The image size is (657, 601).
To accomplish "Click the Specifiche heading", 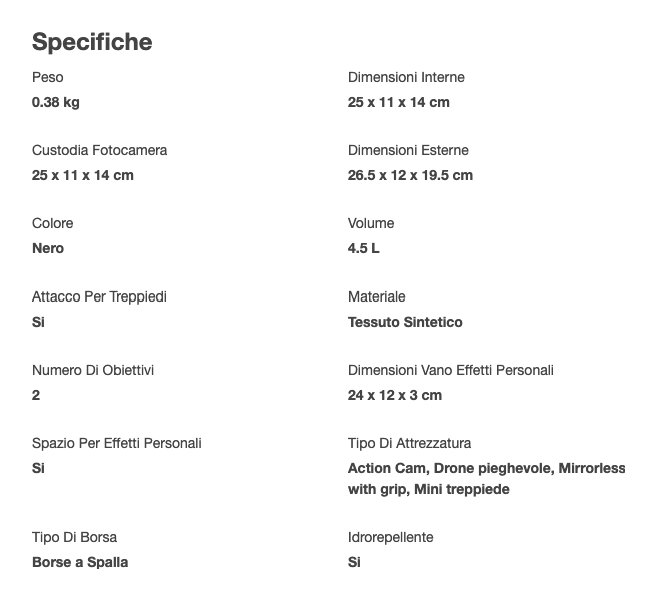I will pyautogui.click(x=92, y=42).
